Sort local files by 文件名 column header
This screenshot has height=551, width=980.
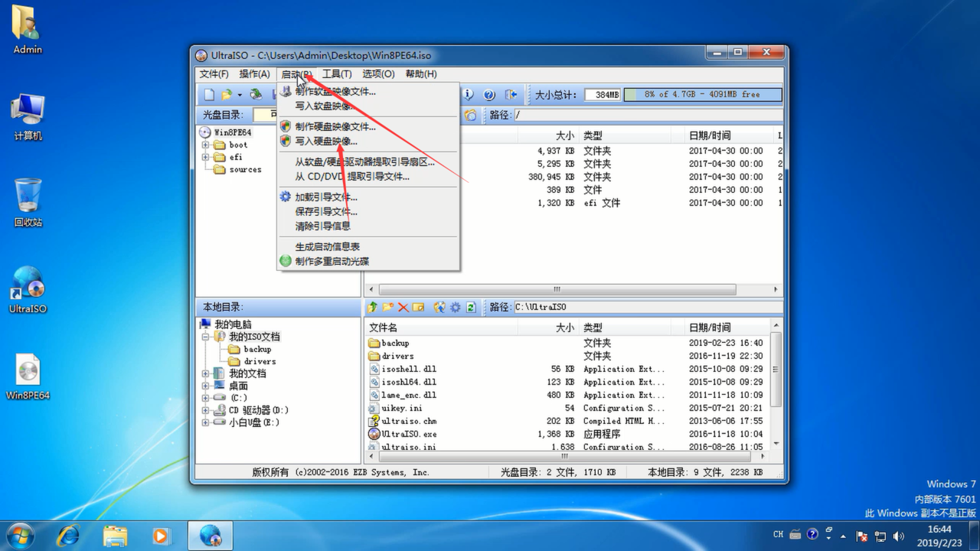pyautogui.click(x=441, y=328)
